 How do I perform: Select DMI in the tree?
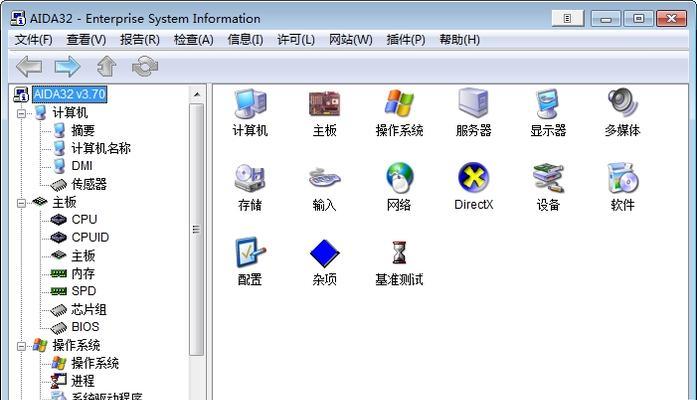pyautogui.click(x=82, y=166)
